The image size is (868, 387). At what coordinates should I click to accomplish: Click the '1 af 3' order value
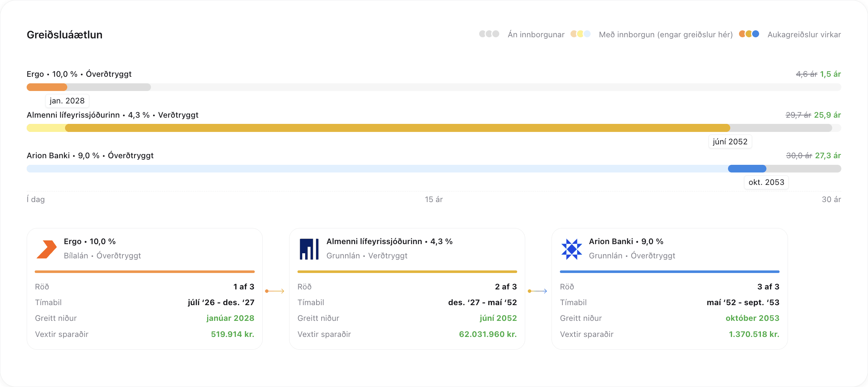coord(244,287)
